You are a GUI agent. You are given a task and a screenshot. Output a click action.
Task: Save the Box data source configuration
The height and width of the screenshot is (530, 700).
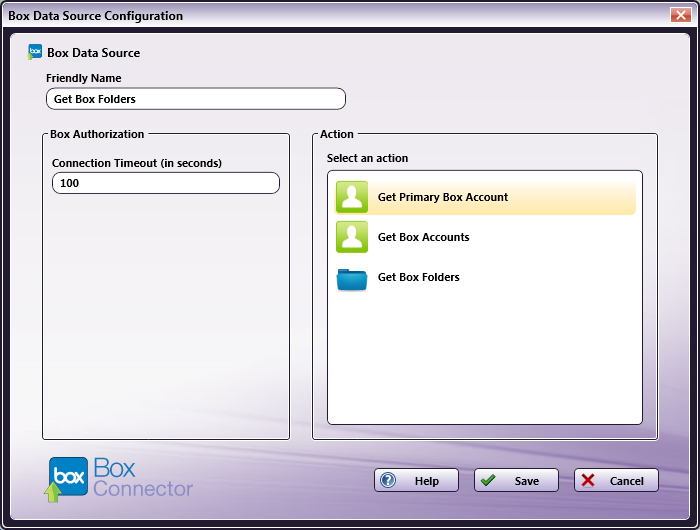(516, 480)
